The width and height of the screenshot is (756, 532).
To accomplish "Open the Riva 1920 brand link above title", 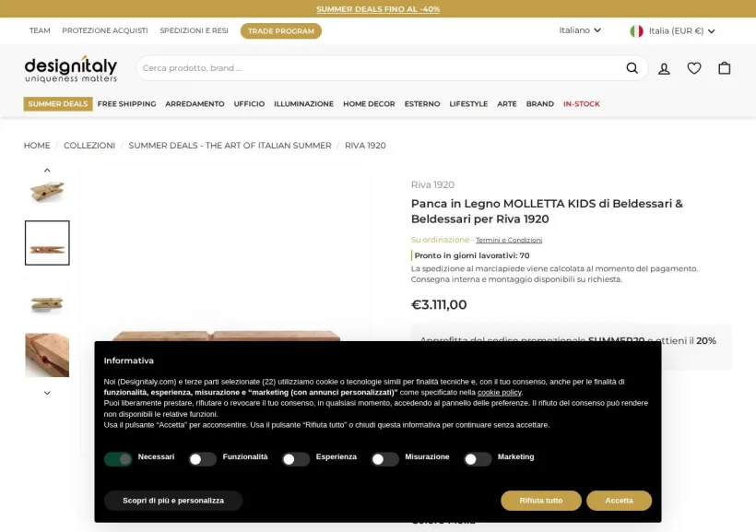I will 432,184.
